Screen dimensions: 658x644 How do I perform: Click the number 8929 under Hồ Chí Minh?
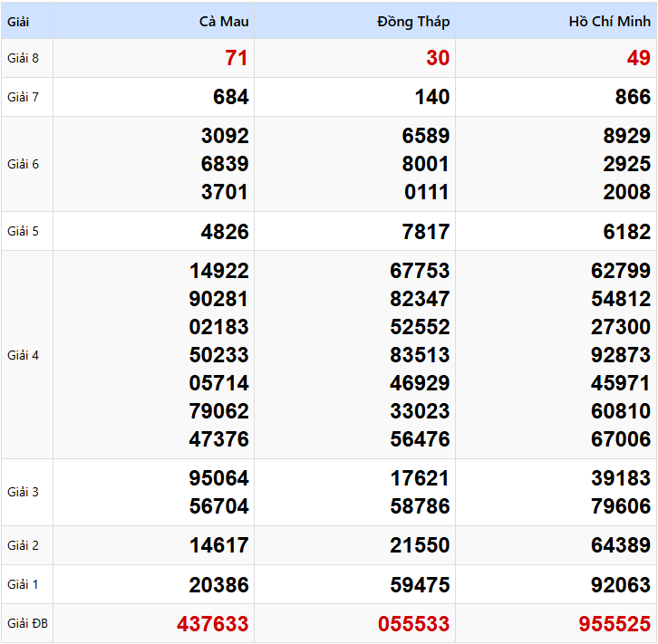(x=627, y=136)
